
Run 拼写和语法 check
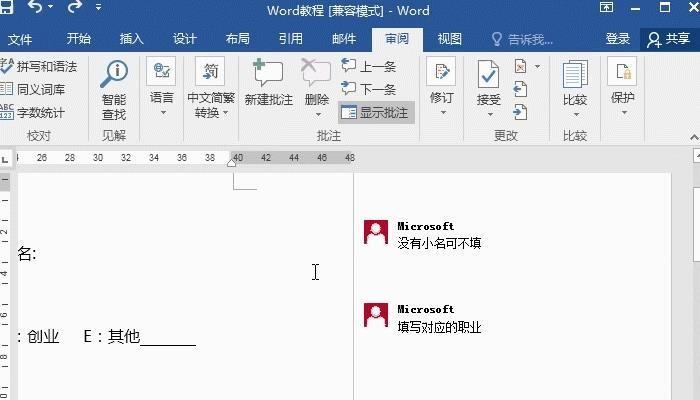tap(39, 67)
